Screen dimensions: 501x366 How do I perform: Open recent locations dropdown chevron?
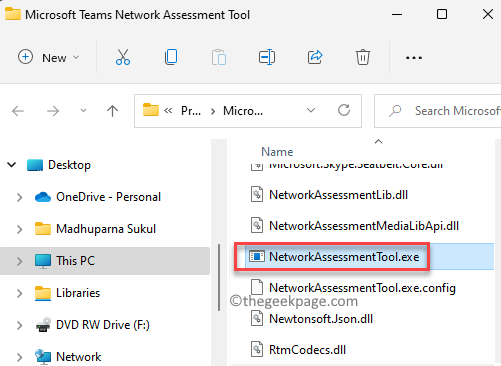tap(83, 110)
